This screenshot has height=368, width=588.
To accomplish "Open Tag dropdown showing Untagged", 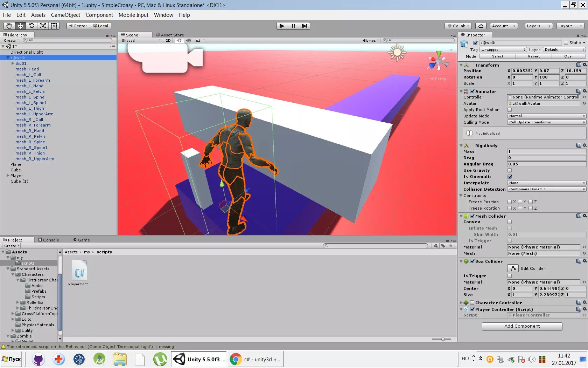I will pos(503,50).
